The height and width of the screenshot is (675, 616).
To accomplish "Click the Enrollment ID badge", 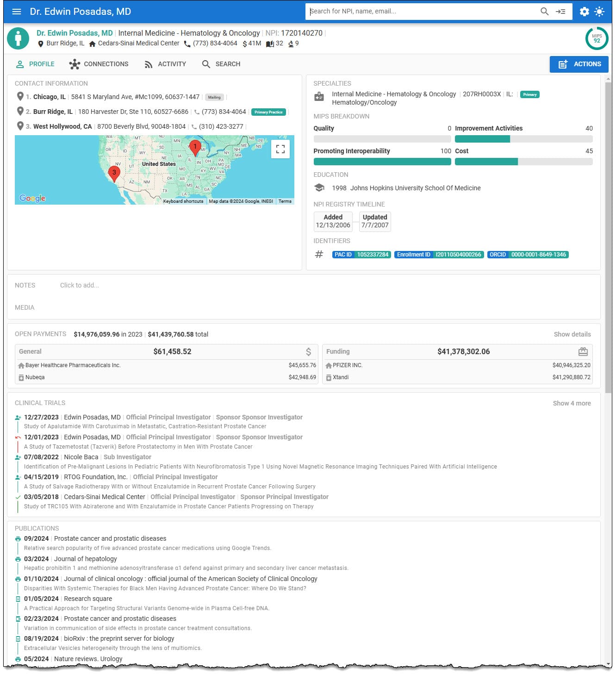I will tap(439, 255).
